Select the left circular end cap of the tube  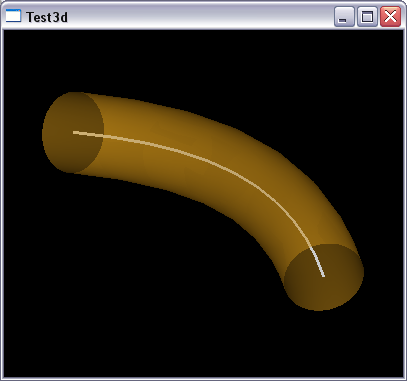coord(73,133)
